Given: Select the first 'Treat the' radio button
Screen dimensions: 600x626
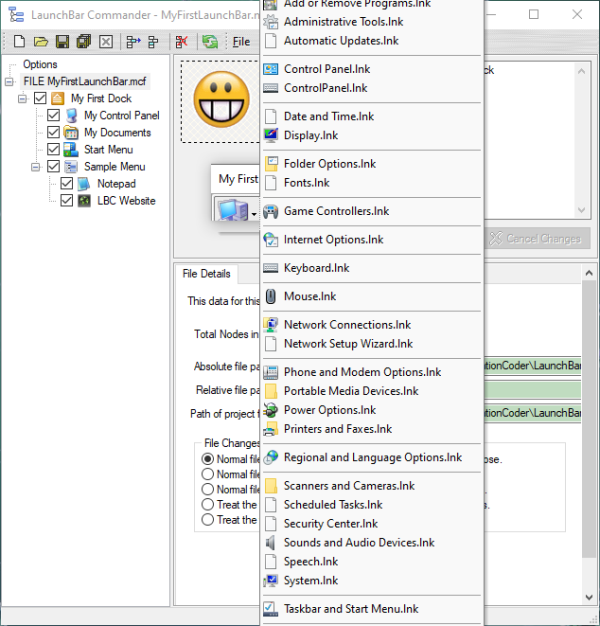Looking at the screenshot, I should click(208, 505).
